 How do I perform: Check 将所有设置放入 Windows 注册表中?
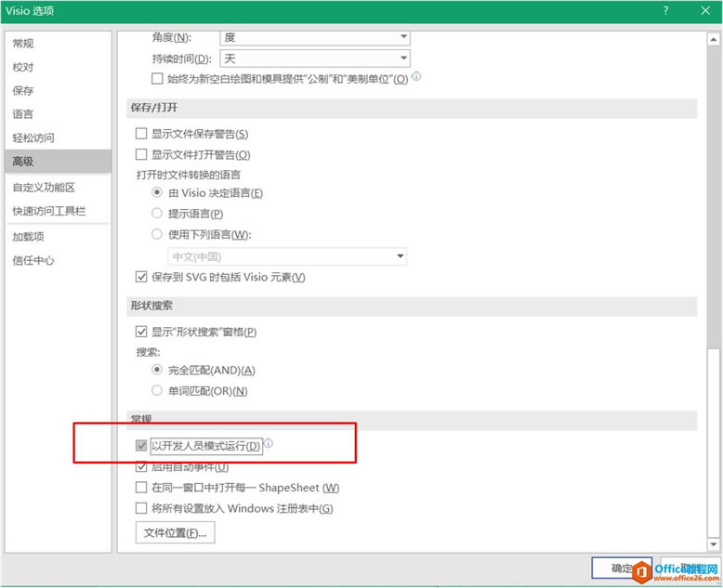141,508
